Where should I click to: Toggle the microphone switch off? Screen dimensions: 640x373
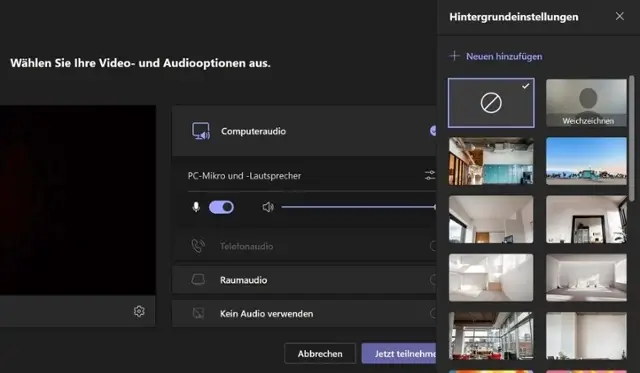pos(221,207)
